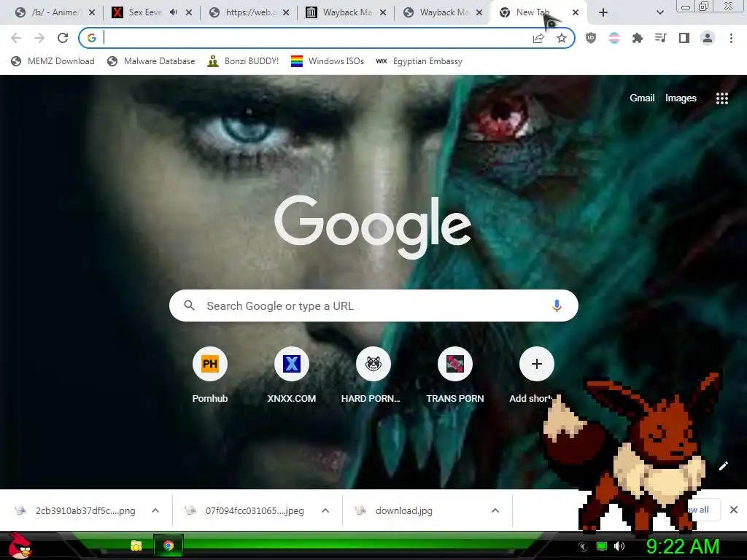
Task: Open the Windows ISOs bookmark
Action: click(328, 61)
